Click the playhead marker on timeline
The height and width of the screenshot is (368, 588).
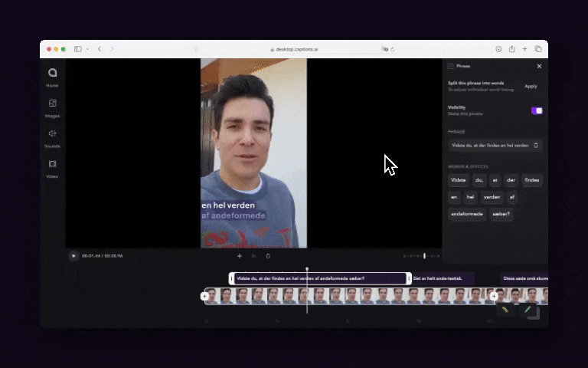pyautogui.click(x=307, y=269)
